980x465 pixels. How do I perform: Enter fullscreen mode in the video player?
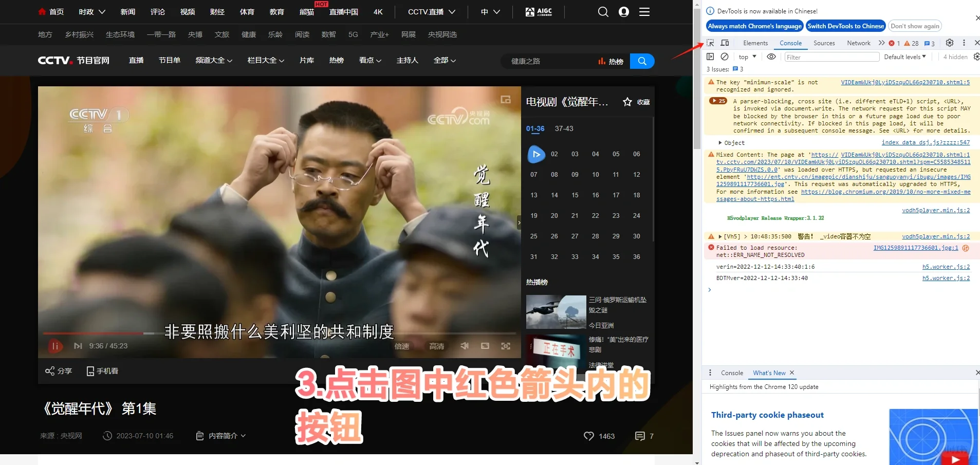pos(506,346)
